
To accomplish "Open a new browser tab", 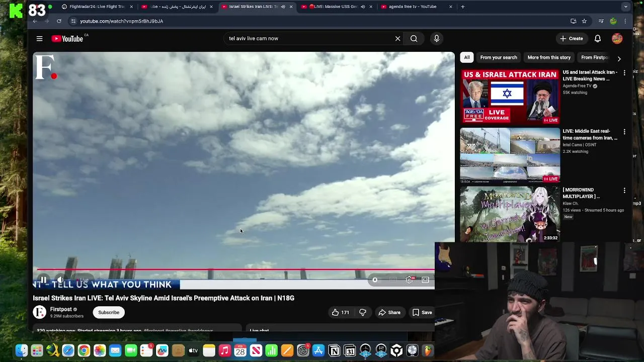I will point(462,7).
